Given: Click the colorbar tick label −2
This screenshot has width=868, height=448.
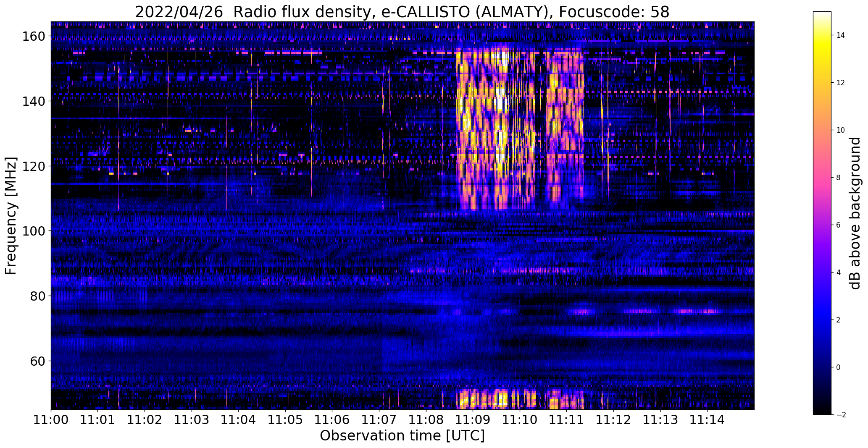Looking at the screenshot, I should tap(841, 415).
